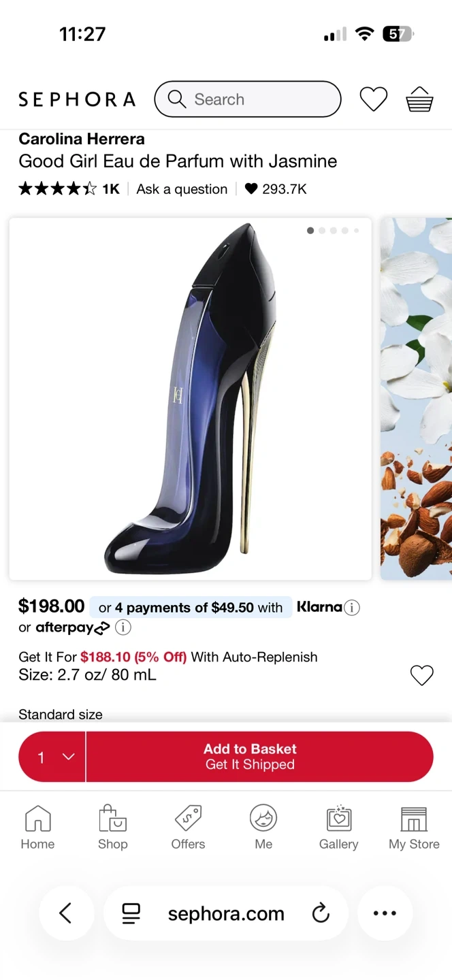
Task: Go to the Me profile tab
Action: coord(263,827)
